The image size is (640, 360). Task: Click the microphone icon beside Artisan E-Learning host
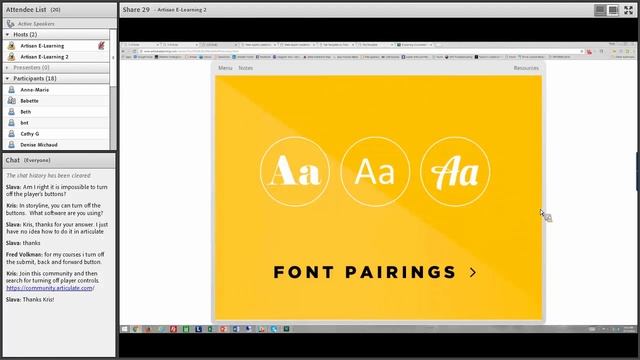coord(101,45)
